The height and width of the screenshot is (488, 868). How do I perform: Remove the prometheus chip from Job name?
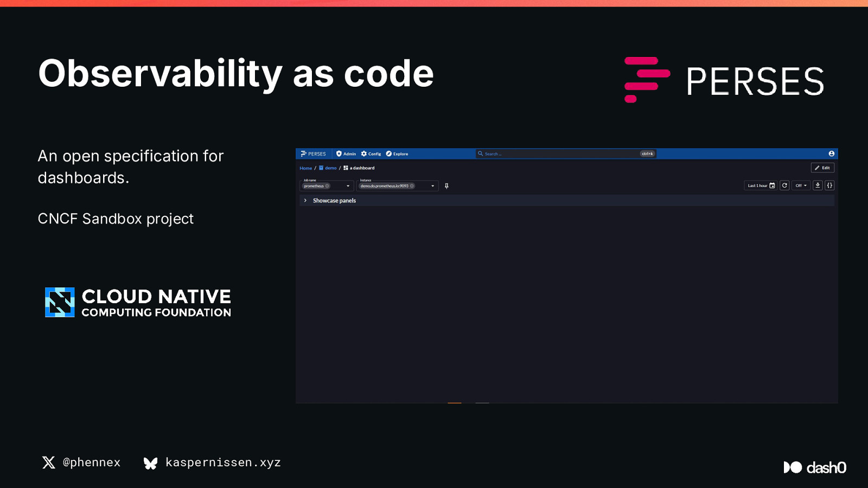pos(327,186)
